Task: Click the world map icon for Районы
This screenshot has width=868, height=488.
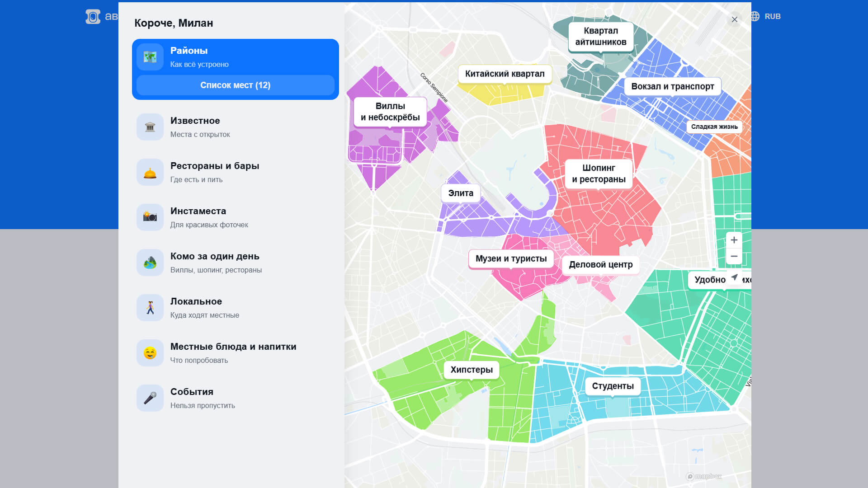Action: (150, 57)
